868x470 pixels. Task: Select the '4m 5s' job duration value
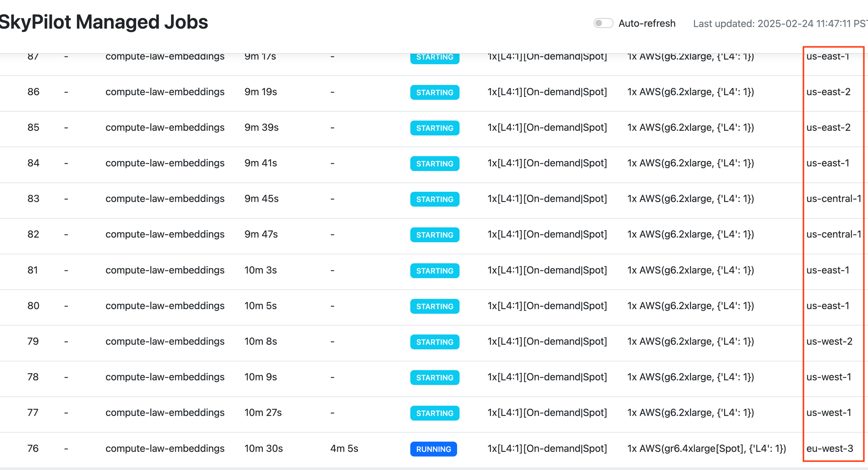[344, 449]
